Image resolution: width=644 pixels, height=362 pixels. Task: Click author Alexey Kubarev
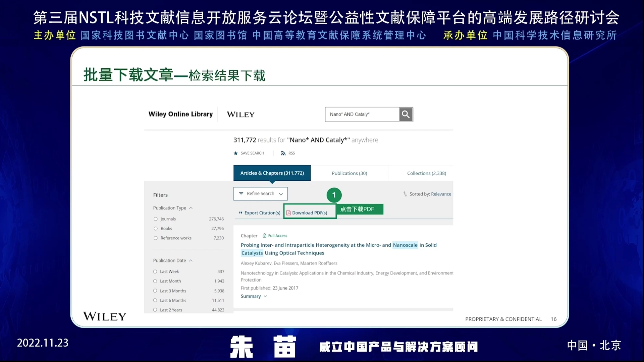[x=256, y=263]
